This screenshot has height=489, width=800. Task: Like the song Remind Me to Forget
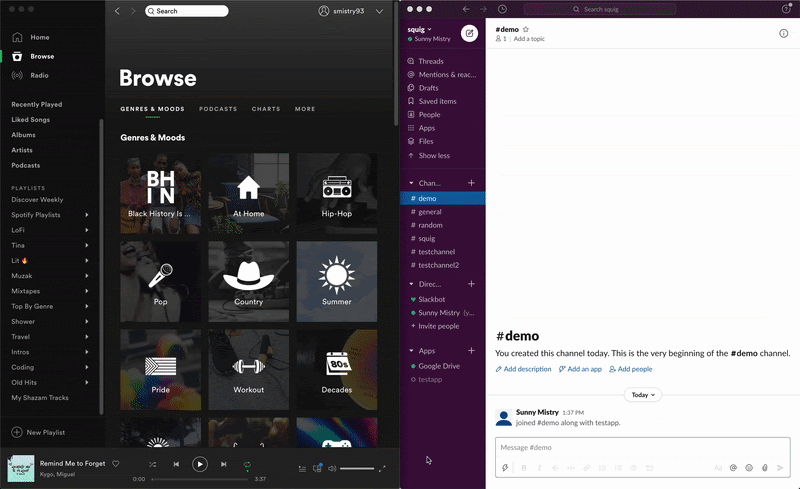tap(116, 463)
